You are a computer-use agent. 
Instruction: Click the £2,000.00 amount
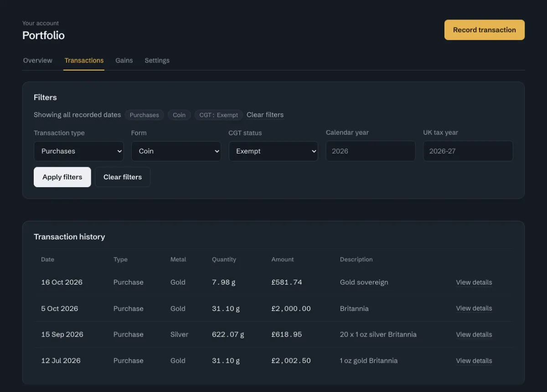(291, 308)
